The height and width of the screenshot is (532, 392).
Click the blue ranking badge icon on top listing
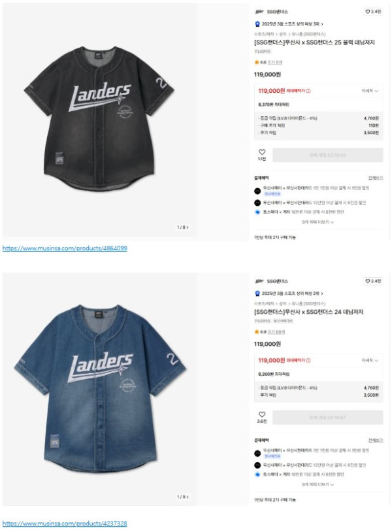coord(257,24)
